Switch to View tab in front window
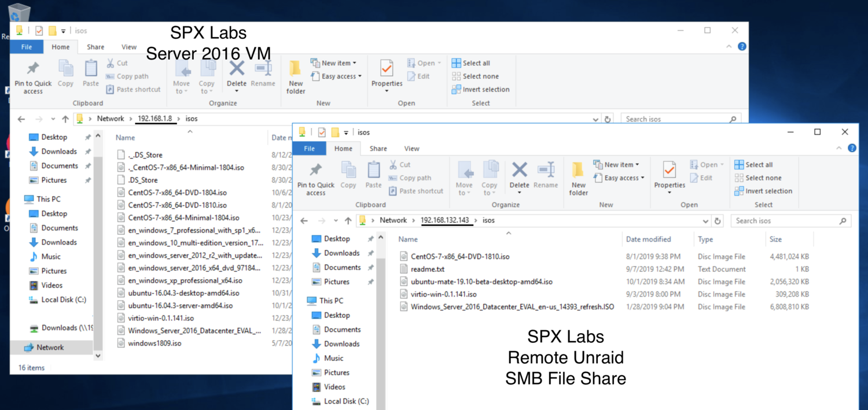Image resolution: width=868 pixels, height=410 pixels. pyautogui.click(x=411, y=149)
